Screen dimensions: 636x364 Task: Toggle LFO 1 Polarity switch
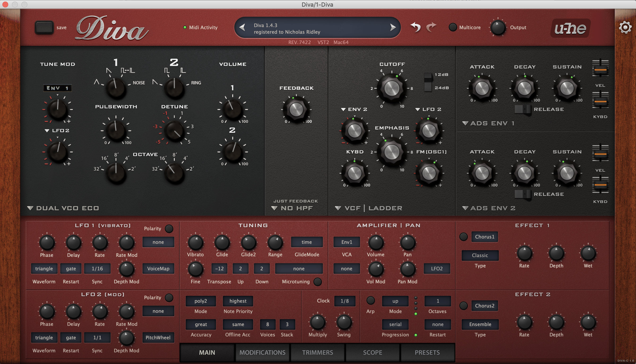click(169, 228)
